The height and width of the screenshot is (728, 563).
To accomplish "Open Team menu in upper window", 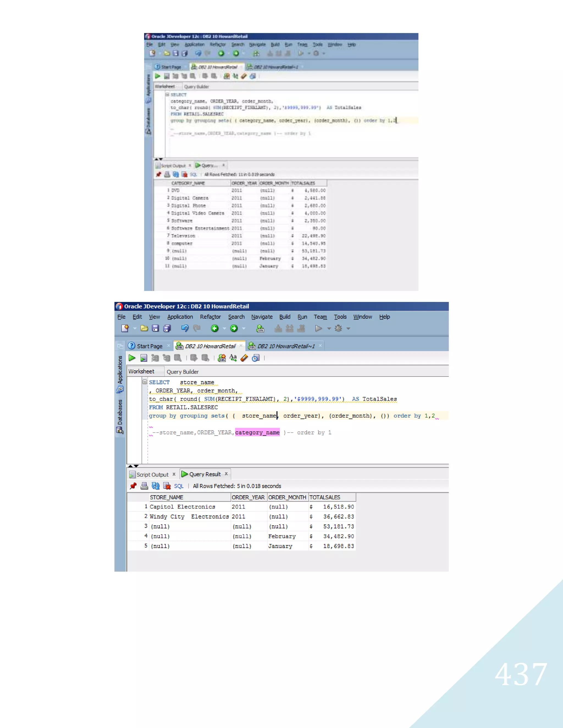I will (302, 44).
